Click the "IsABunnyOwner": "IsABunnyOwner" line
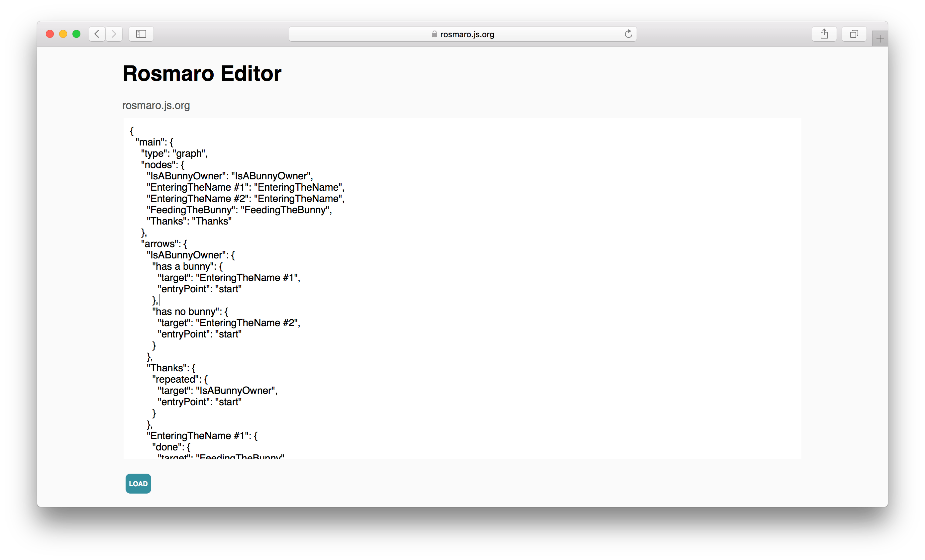This screenshot has height=560, width=925. click(x=230, y=176)
